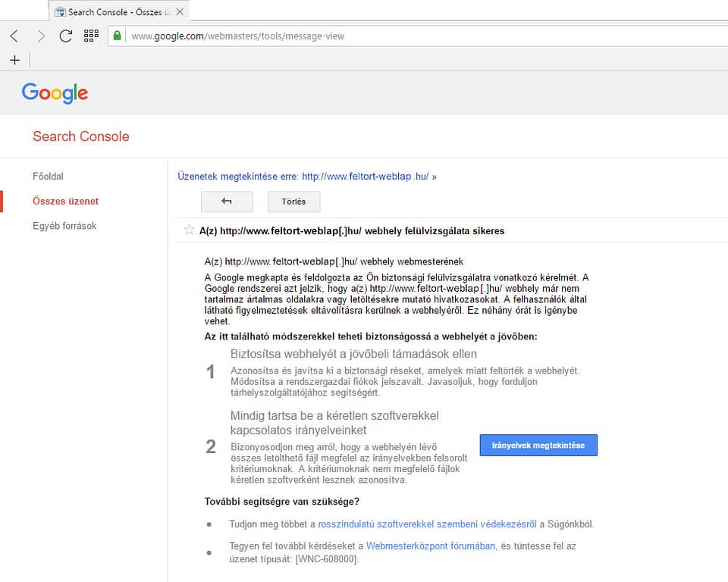Click the További segítségre van szüksége? heading
Screen dimensions: 728x582
(x=282, y=501)
